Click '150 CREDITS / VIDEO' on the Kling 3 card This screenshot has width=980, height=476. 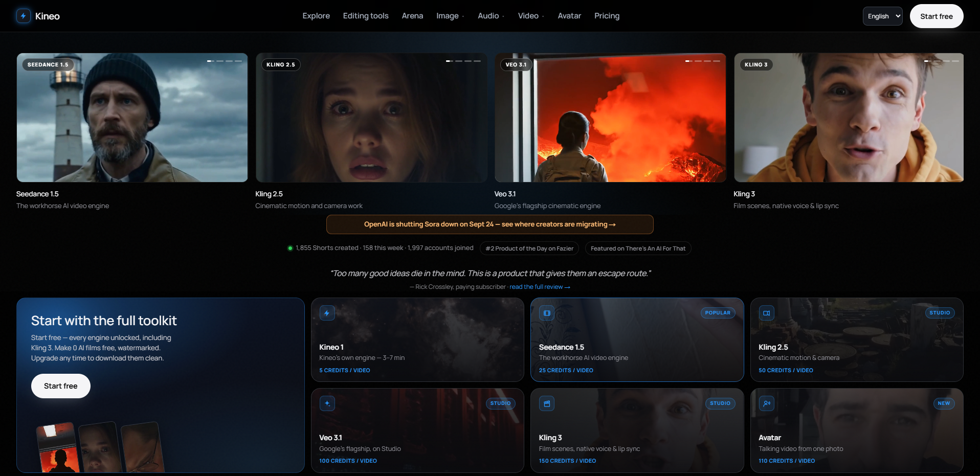pos(567,461)
